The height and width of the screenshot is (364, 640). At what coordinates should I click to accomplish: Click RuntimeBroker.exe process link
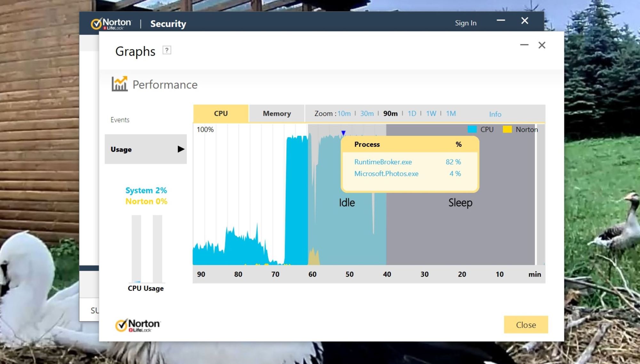(383, 162)
